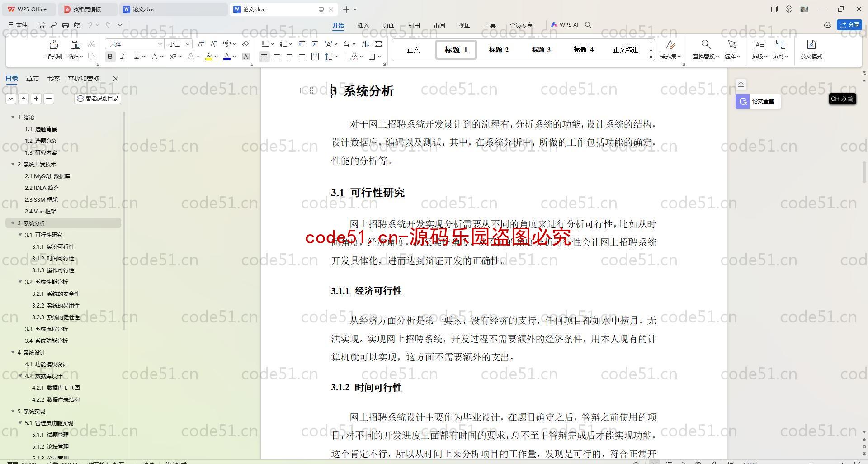The image size is (868, 464).
Task: Open the View (视图) ribbon tab
Action: point(464,25)
